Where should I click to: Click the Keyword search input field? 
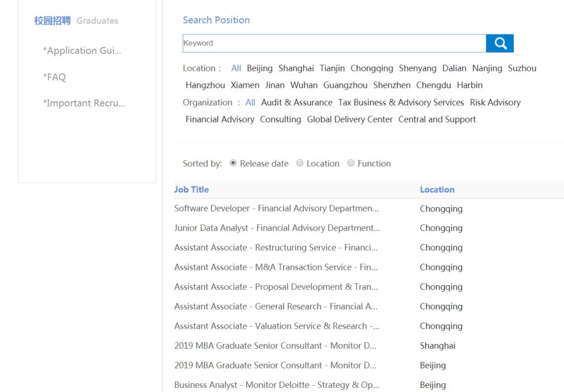[x=334, y=43]
